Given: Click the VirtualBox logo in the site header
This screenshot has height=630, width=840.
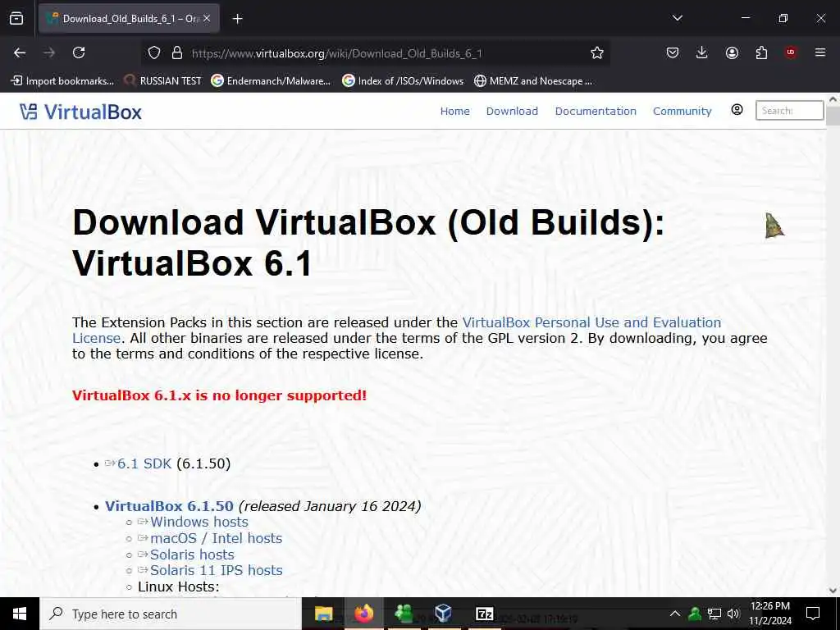Looking at the screenshot, I should tap(81, 112).
